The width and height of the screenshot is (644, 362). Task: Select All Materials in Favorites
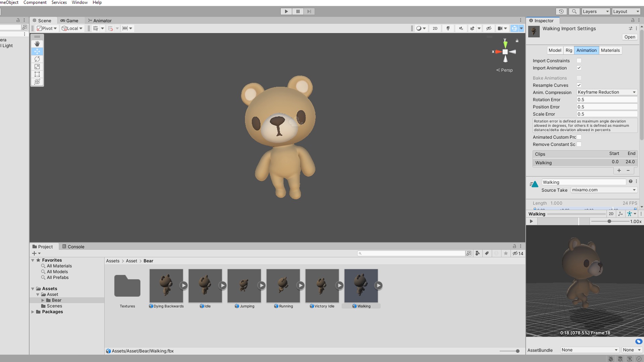click(59, 266)
